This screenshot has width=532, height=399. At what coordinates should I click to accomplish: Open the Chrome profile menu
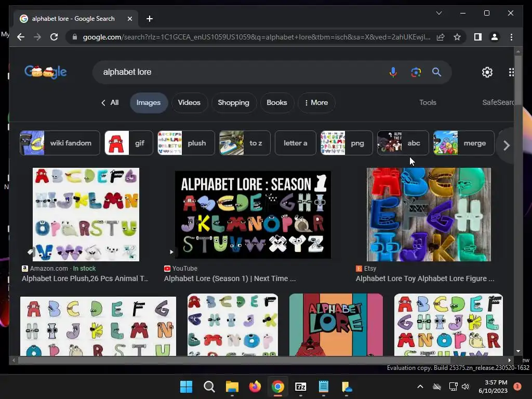point(495,37)
